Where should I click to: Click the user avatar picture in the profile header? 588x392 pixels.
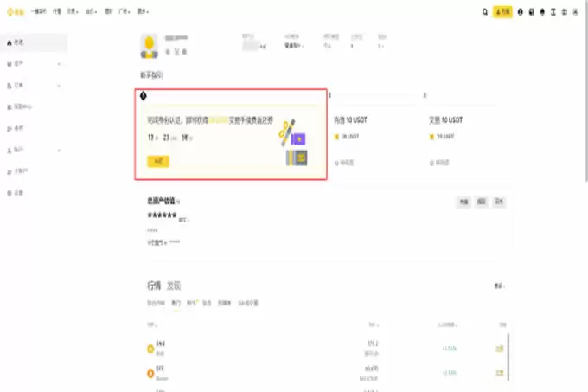tap(150, 47)
